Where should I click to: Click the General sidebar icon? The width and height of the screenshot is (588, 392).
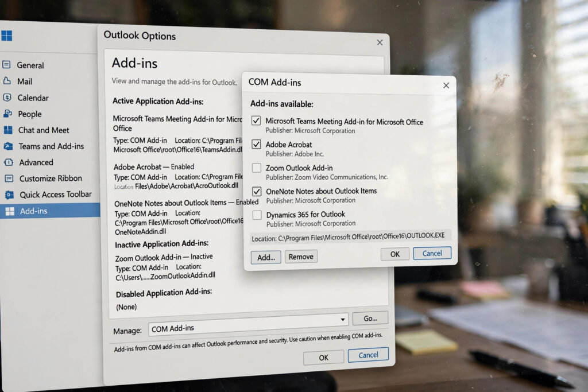6,64
